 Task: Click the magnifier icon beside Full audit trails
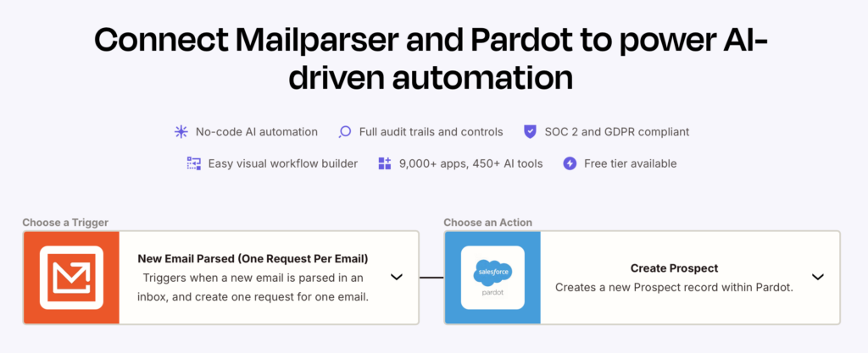[345, 132]
